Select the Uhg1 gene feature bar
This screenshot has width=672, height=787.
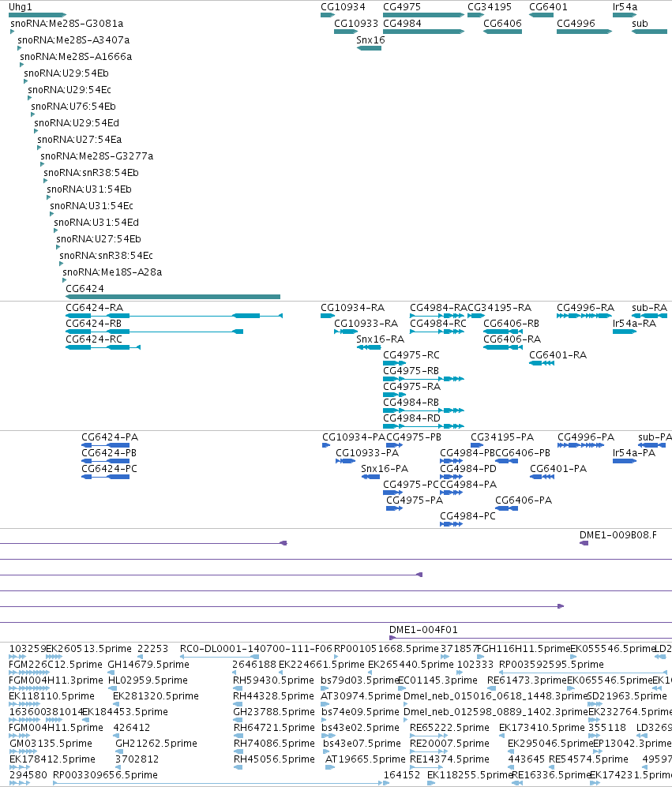(x=37, y=15)
